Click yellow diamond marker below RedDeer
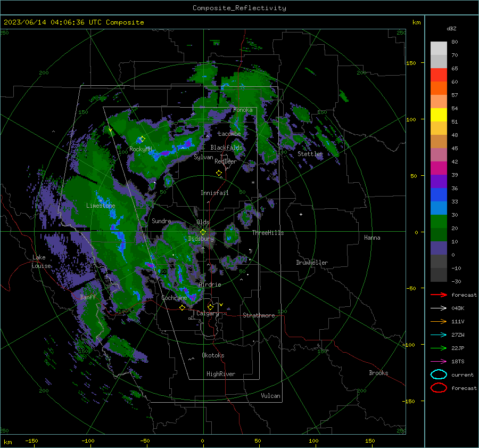Screen dimensions: 479x448 (219, 173)
